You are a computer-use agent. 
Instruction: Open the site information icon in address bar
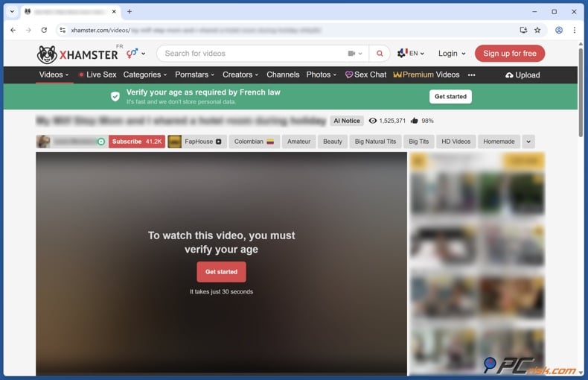(x=63, y=30)
